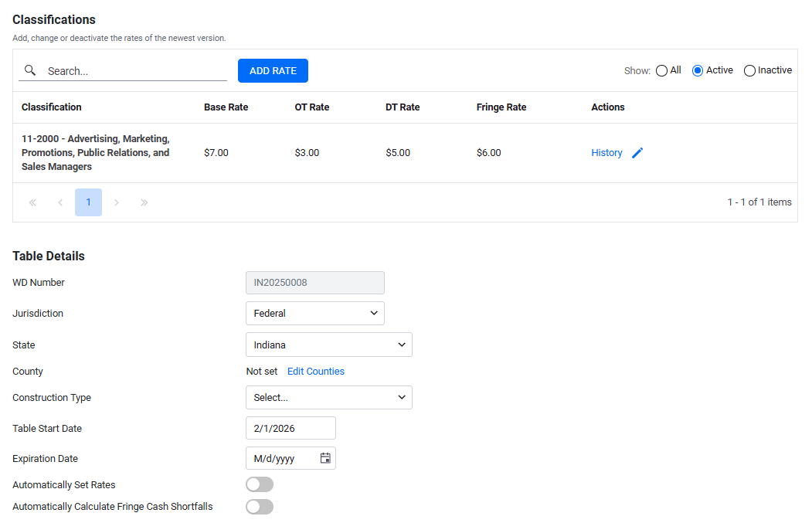Choose a Construction Type from the dropdown
The width and height of the screenshot is (812, 523).
[329, 398]
